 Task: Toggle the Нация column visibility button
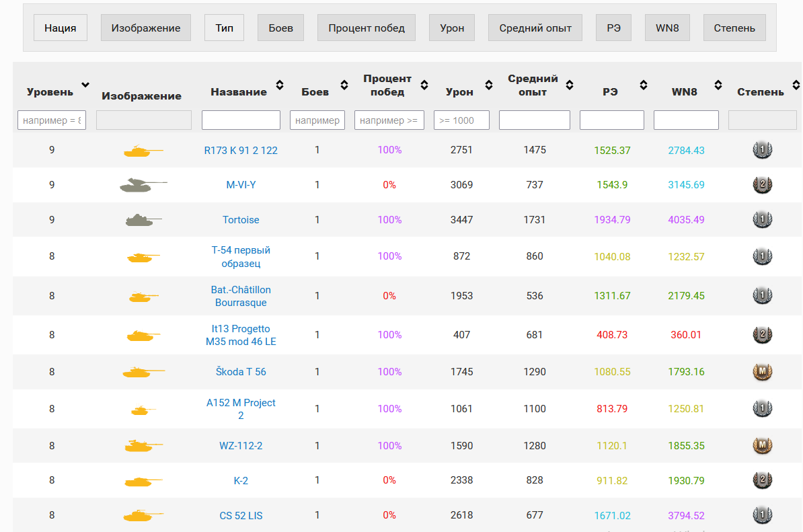coord(61,28)
